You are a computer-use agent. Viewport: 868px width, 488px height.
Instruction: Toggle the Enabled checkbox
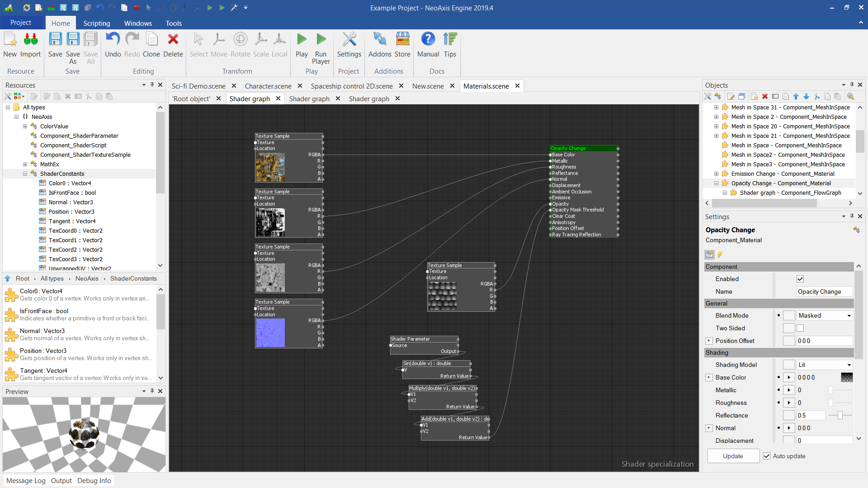pyautogui.click(x=800, y=279)
